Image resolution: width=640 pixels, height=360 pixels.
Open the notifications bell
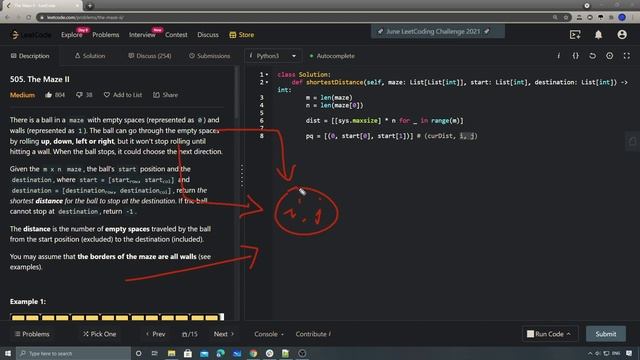click(x=598, y=35)
